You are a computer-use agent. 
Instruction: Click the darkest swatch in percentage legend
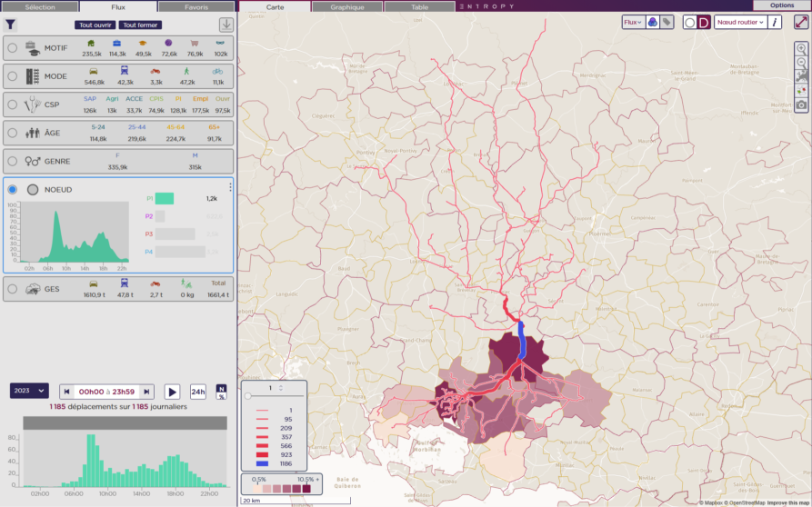pos(306,489)
